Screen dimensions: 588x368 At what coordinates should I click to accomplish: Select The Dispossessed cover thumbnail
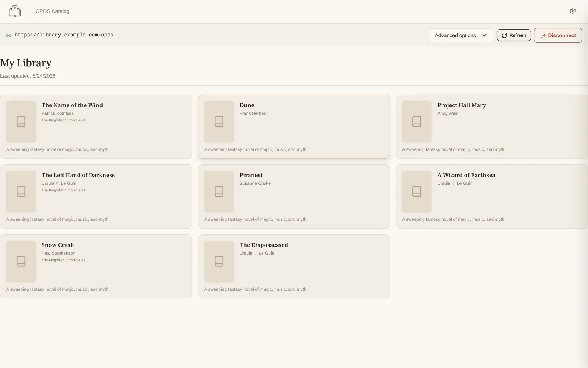click(x=219, y=261)
